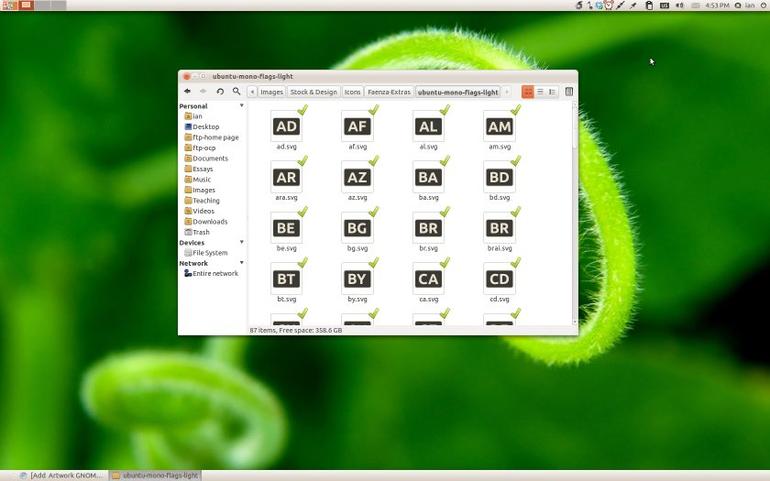Screen dimensions: 770x481
Task: Reload the current folder view
Action: tap(220, 91)
